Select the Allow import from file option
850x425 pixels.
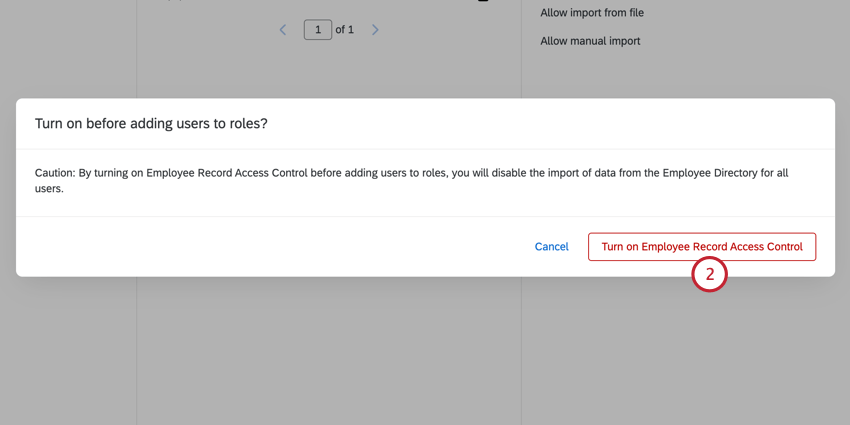pyautogui.click(x=591, y=13)
